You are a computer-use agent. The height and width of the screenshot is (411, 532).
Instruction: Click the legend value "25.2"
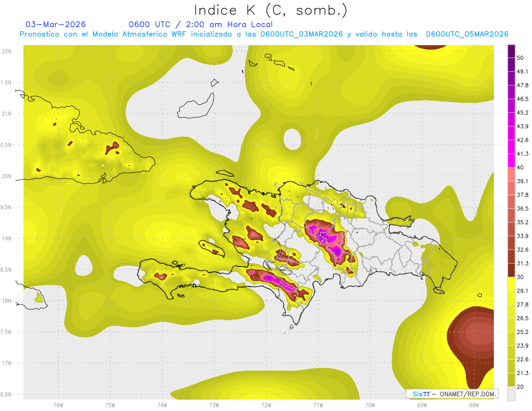[522, 332]
